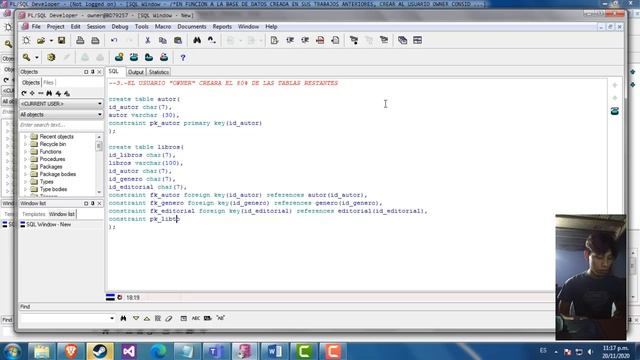The height and width of the screenshot is (360, 640).
Task: Click the Cut scissors icon
Action: (x=147, y=40)
